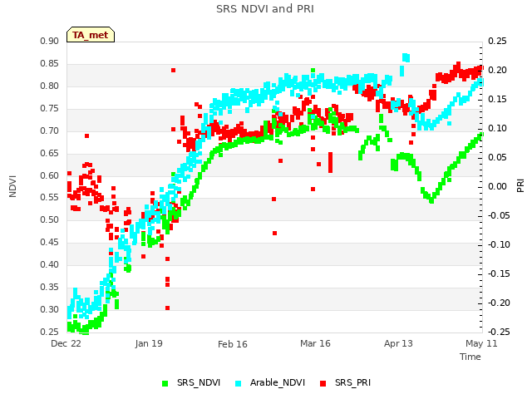Click the NDVI left axis title

[12, 186]
